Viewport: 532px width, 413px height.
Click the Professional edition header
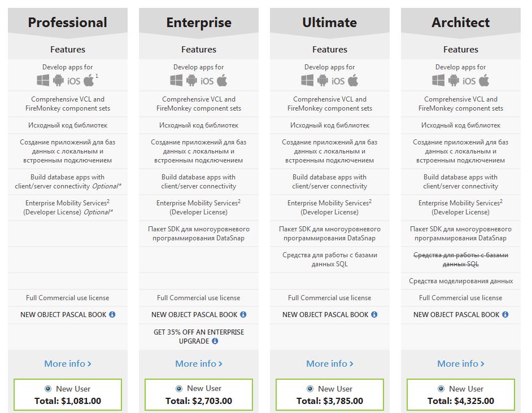[x=68, y=23]
